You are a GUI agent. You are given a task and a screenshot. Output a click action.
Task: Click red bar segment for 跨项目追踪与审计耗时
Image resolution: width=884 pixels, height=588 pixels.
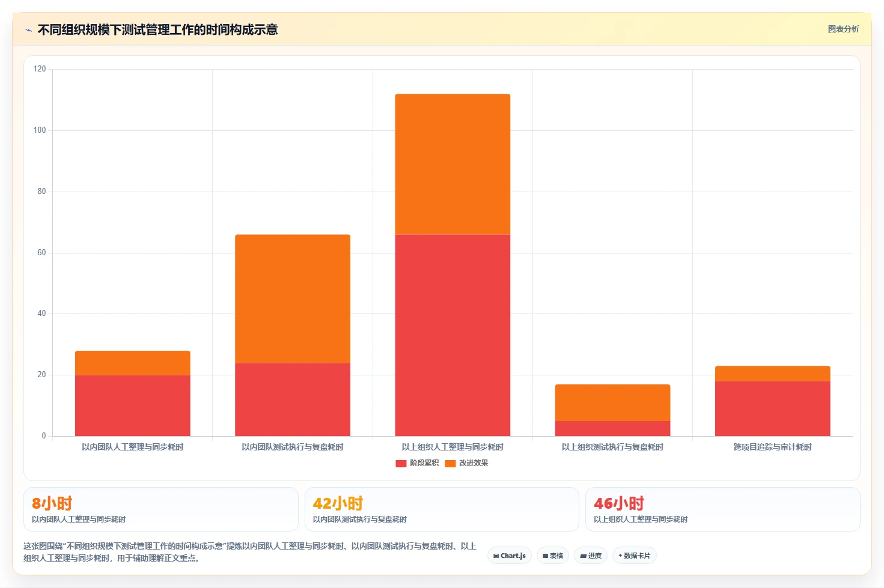tap(772, 408)
